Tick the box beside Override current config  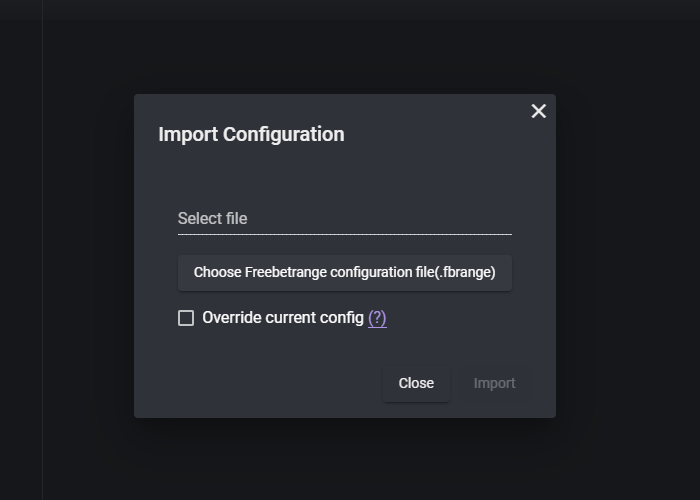(x=186, y=318)
